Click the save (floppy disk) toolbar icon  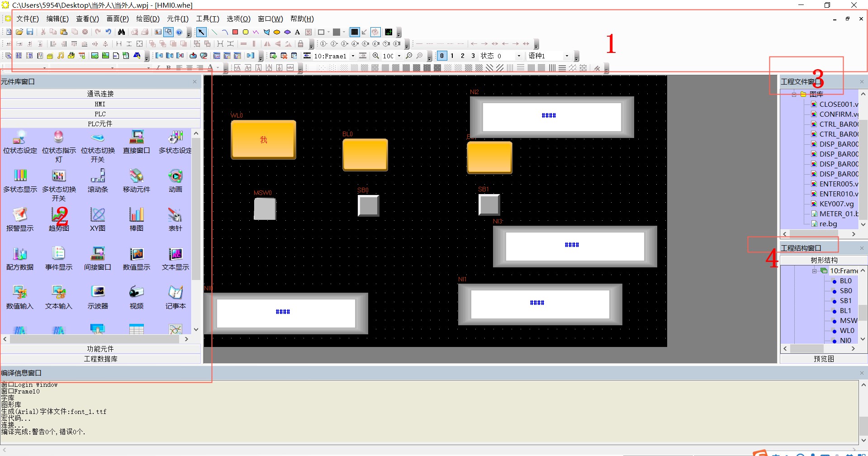(30, 32)
